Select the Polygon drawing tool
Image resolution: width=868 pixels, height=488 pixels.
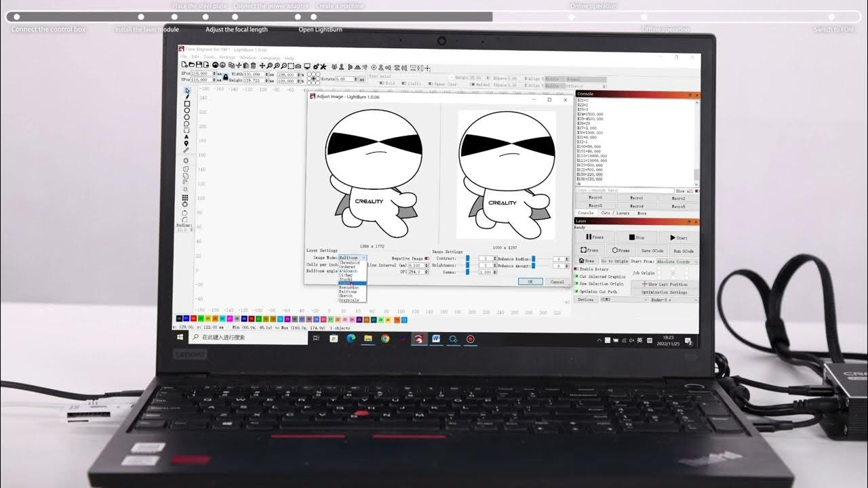187,117
